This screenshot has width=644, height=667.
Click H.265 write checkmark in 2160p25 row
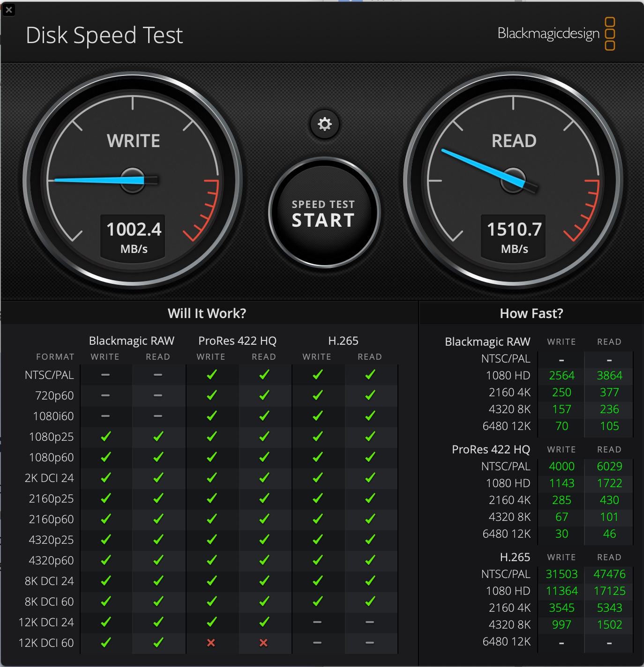[x=318, y=498]
